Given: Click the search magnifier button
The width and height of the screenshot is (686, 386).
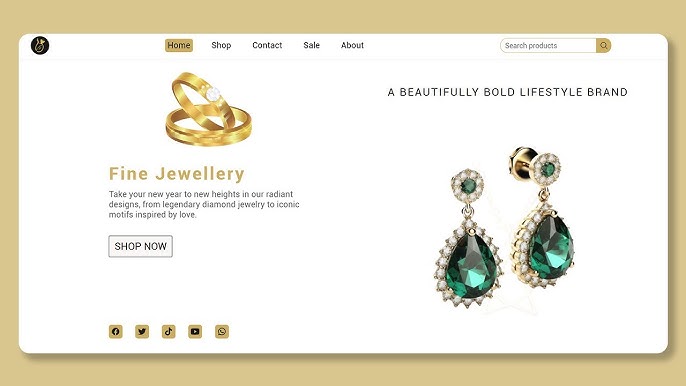Looking at the screenshot, I should 603,46.
